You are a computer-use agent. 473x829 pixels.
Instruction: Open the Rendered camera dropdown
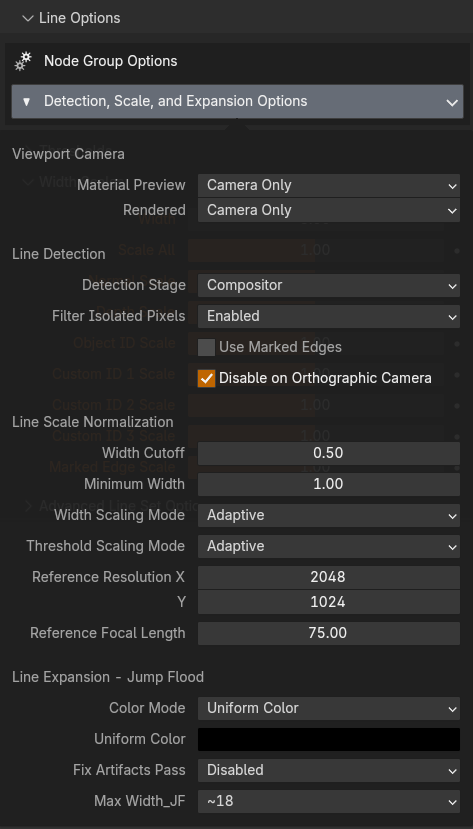(329, 210)
